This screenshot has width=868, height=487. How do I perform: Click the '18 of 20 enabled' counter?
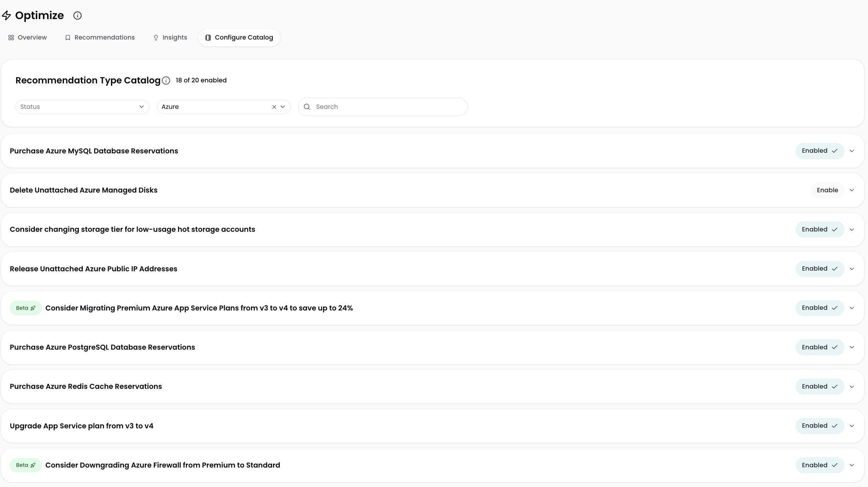tap(201, 80)
